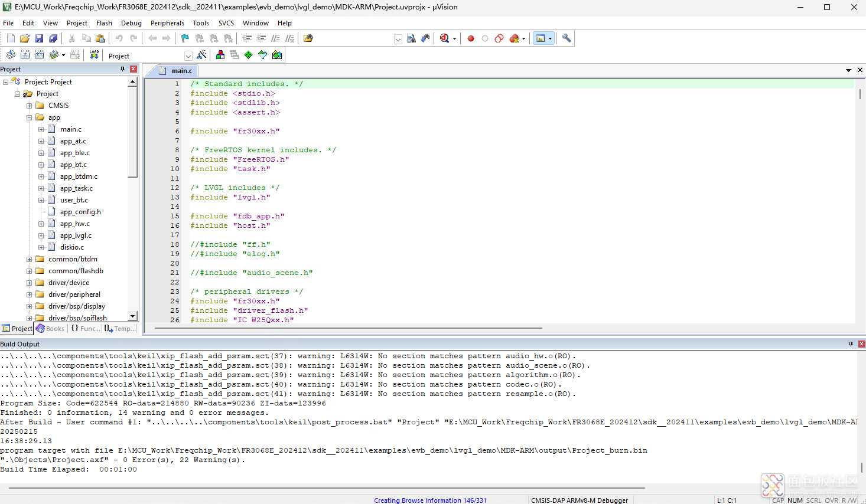This screenshot has height=504, width=866.
Task: Open Find in Files dialog
Action: point(308,38)
